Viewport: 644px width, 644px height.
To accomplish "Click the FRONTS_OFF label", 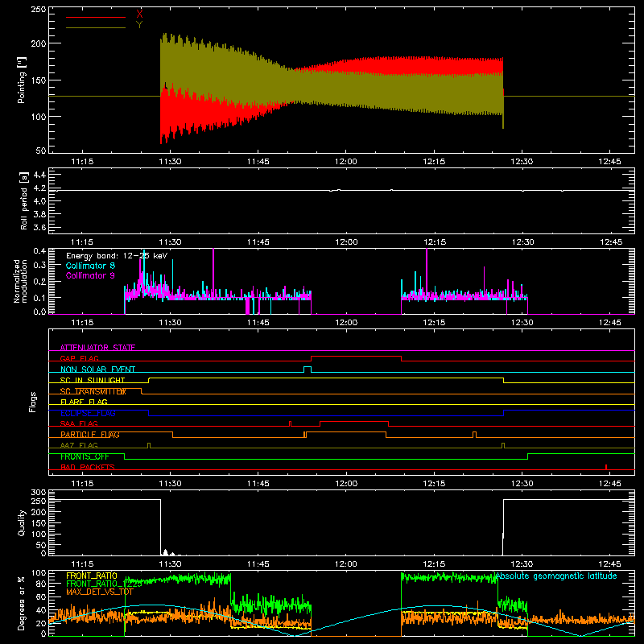I will pos(85,456).
